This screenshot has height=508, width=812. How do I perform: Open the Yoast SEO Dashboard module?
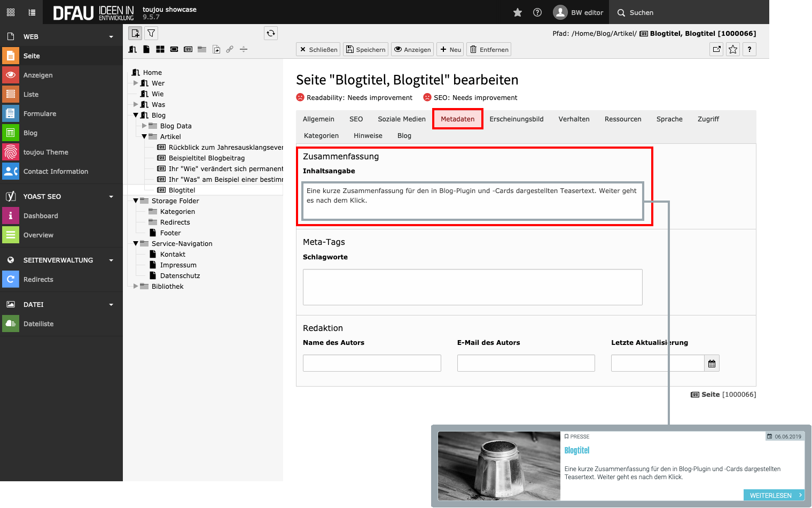pyautogui.click(x=41, y=216)
